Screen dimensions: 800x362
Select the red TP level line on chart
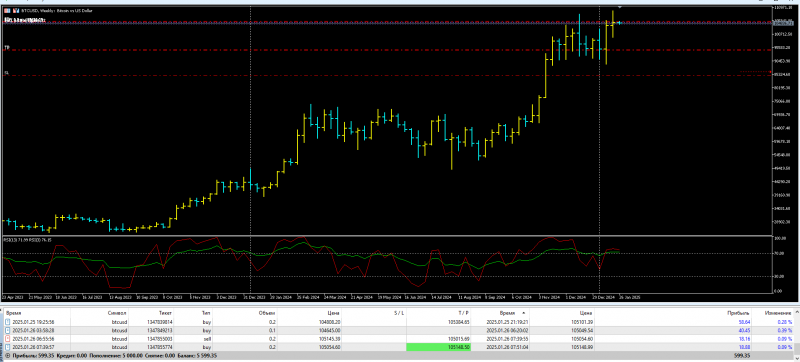pos(388,50)
